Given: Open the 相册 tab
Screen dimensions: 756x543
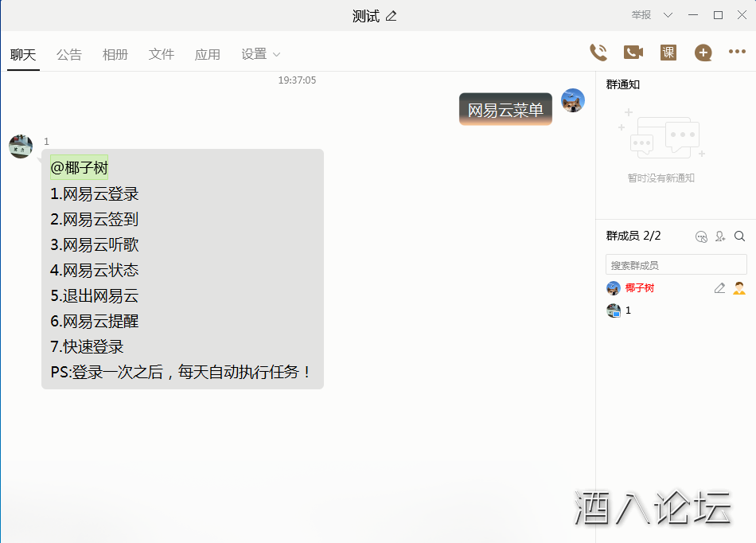Looking at the screenshot, I should tap(115, 54).
